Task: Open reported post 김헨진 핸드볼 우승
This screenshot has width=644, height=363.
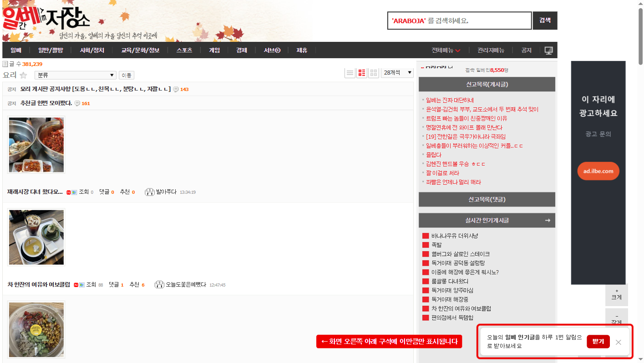Action: (456, 164)
